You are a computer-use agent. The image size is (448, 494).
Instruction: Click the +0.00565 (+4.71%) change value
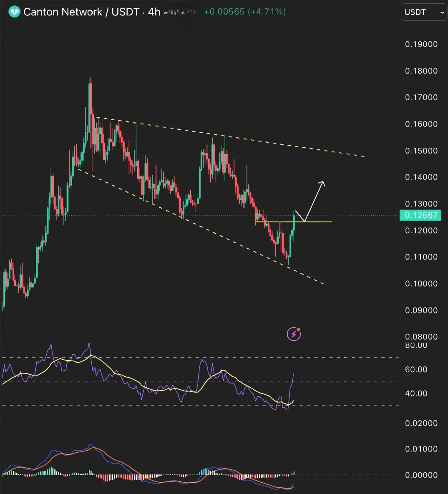tap(245, 12)
